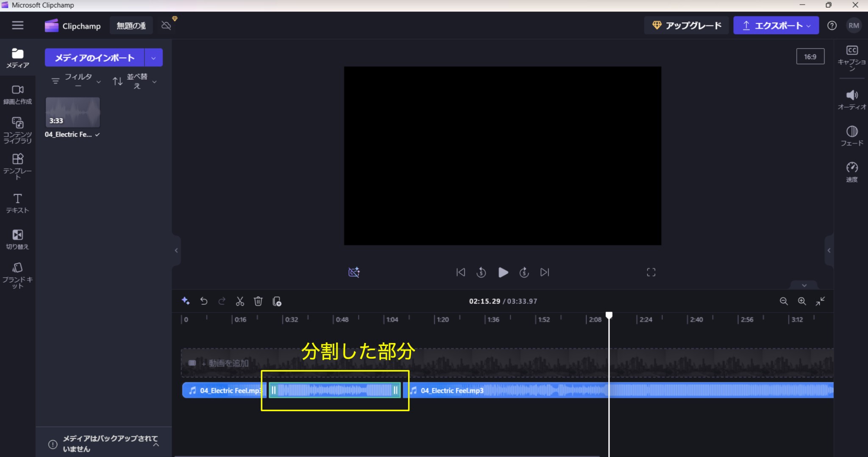Open the 録画と作成 sidebar tab
The width and height of the screenshot is (868, 457).
pyautogui.click(x=17, y=95)
